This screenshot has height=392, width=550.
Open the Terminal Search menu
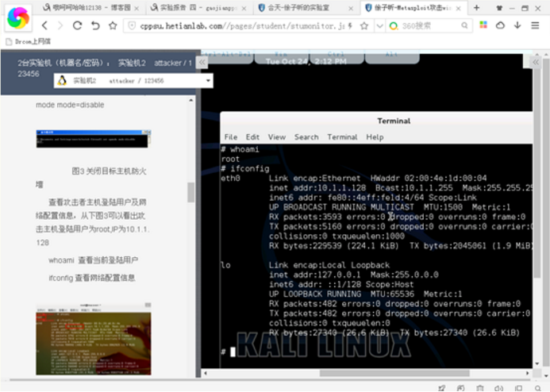click(306, 137)
